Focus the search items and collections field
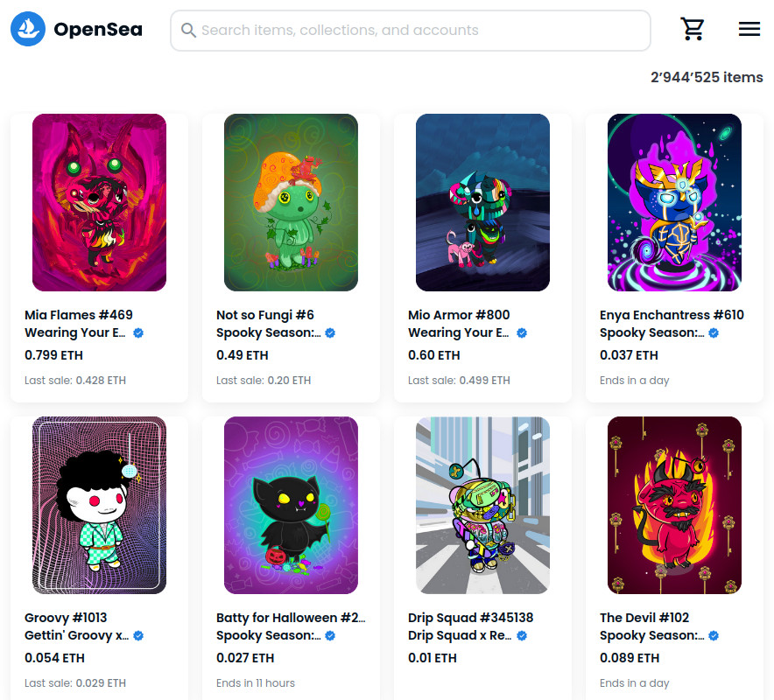Viewport: 774px width, 700px height. pos(410,31)
